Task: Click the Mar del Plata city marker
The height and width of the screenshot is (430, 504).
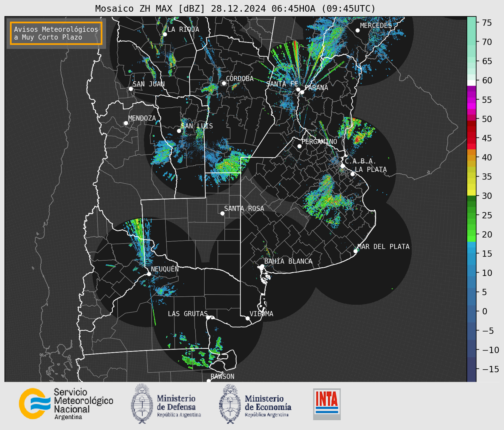Action: tap(356, 251)
